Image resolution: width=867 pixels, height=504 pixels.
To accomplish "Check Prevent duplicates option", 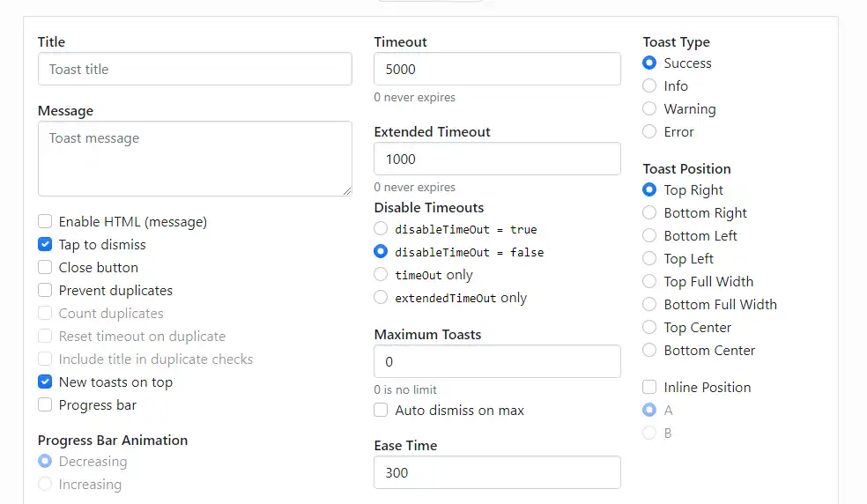I will (45, 291).
